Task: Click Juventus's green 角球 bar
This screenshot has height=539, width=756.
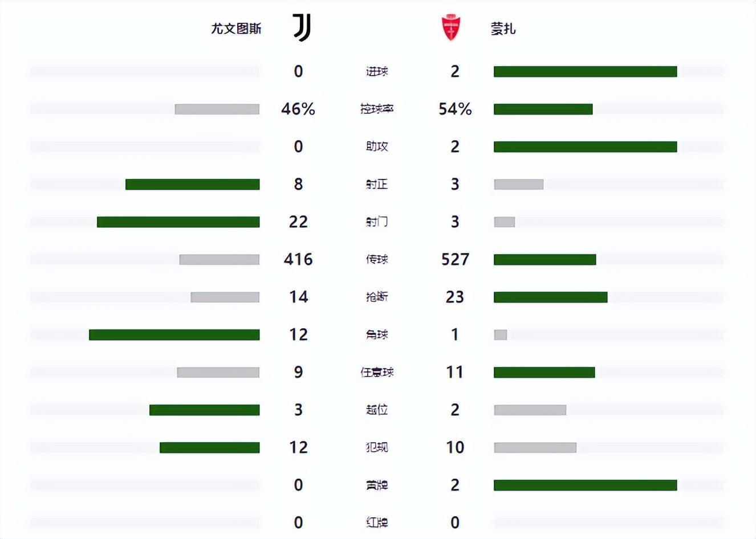Action: coord(174,334)
